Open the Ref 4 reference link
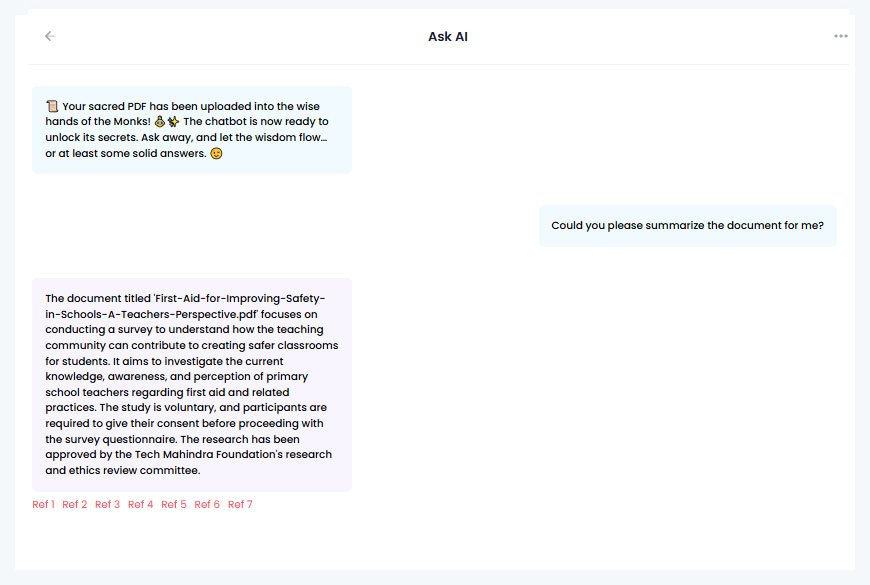870x585 pixels. pos(140,504)
